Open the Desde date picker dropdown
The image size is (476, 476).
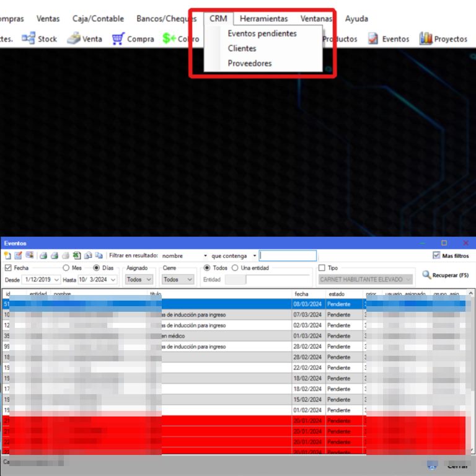coord(56,280)
